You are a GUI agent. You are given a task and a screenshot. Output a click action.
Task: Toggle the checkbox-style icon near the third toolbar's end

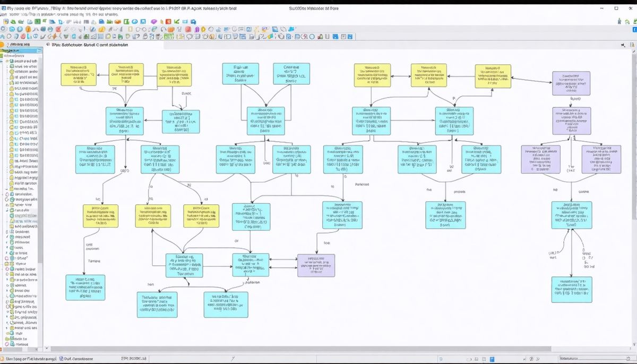343,37
